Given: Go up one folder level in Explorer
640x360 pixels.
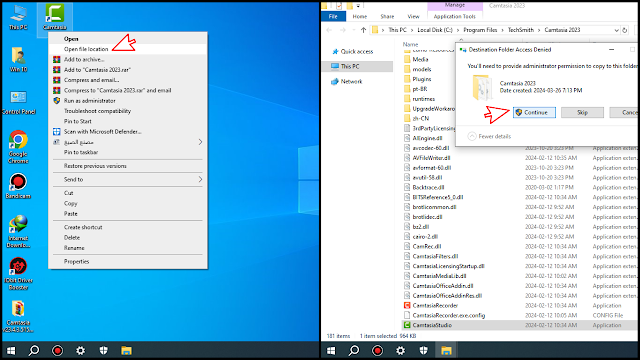Looking at the screenshot, I should click(x=363, y=30).
